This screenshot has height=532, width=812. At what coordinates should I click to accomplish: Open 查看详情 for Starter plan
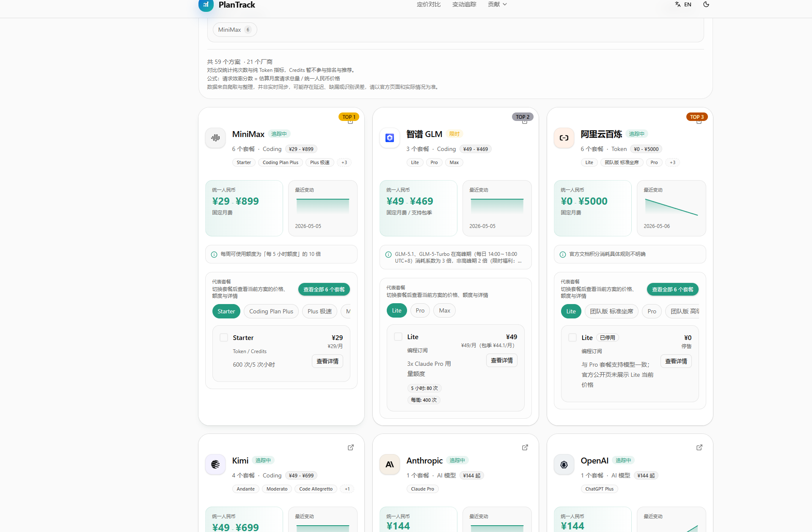pos(328,361)
